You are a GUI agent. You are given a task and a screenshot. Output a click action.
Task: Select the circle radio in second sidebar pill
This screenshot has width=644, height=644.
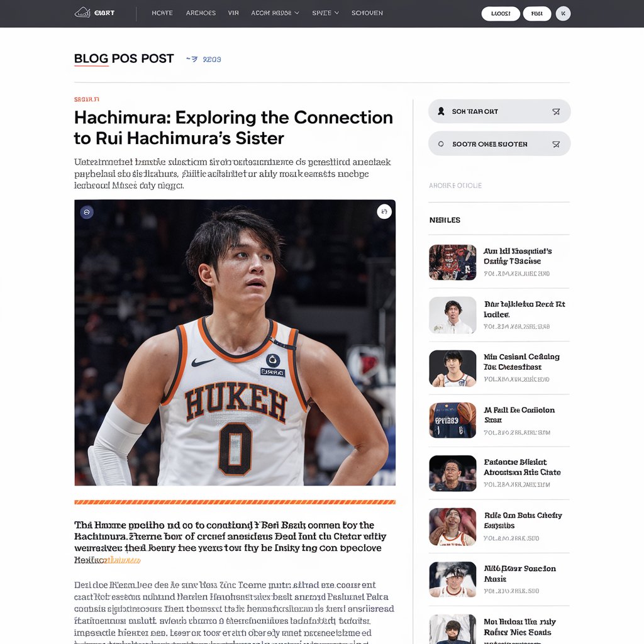coord(441,144)
